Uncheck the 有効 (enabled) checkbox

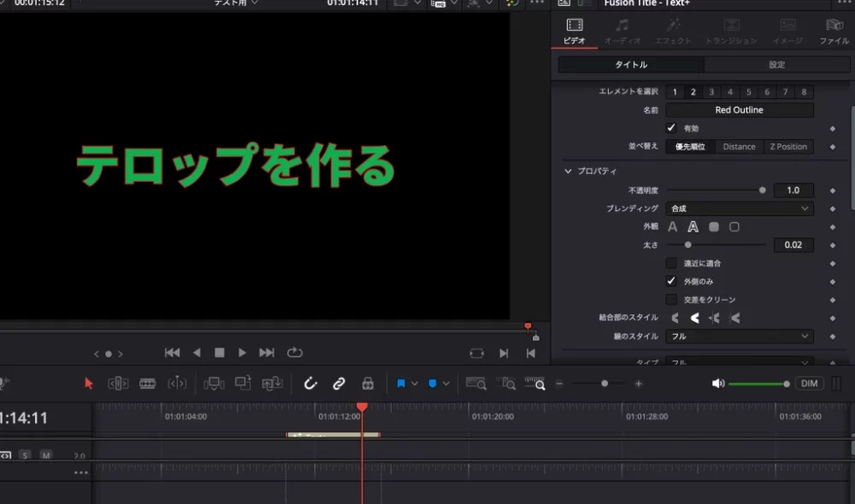(x=671, y=128)
